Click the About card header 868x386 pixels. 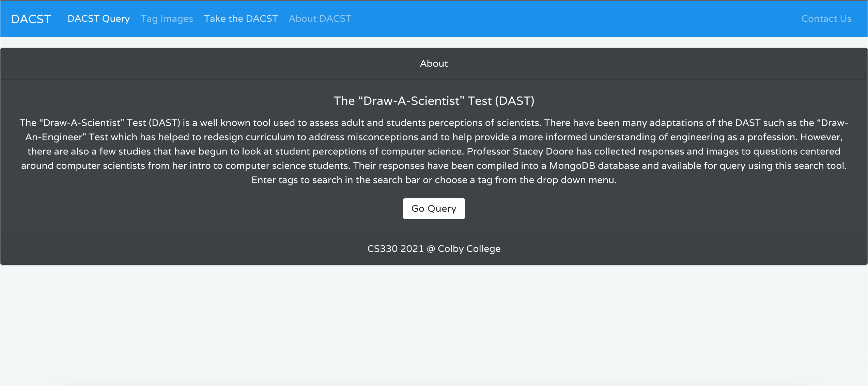click(434, 64)
